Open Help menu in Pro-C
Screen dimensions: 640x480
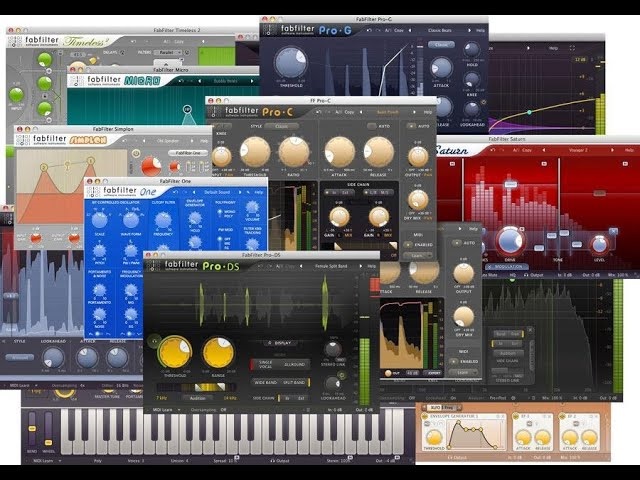[427, 112]
